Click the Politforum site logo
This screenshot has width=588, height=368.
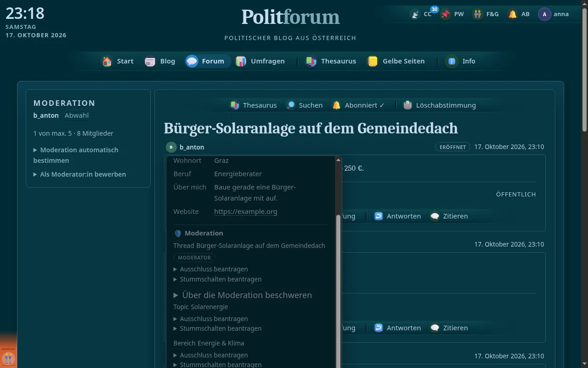tap(291, 17)
